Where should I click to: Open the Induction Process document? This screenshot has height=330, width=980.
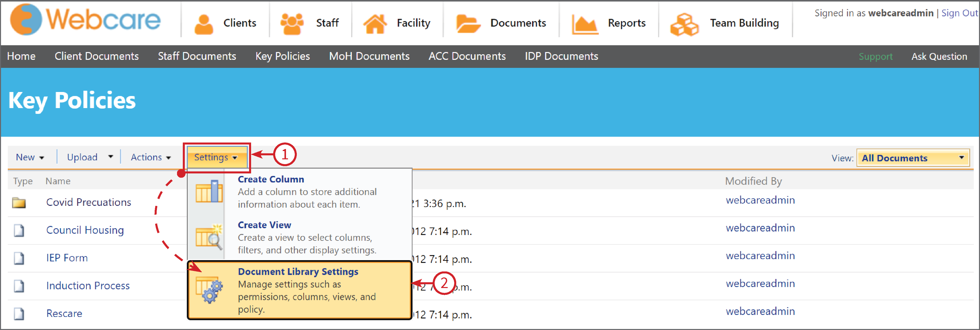coord(87,286)
